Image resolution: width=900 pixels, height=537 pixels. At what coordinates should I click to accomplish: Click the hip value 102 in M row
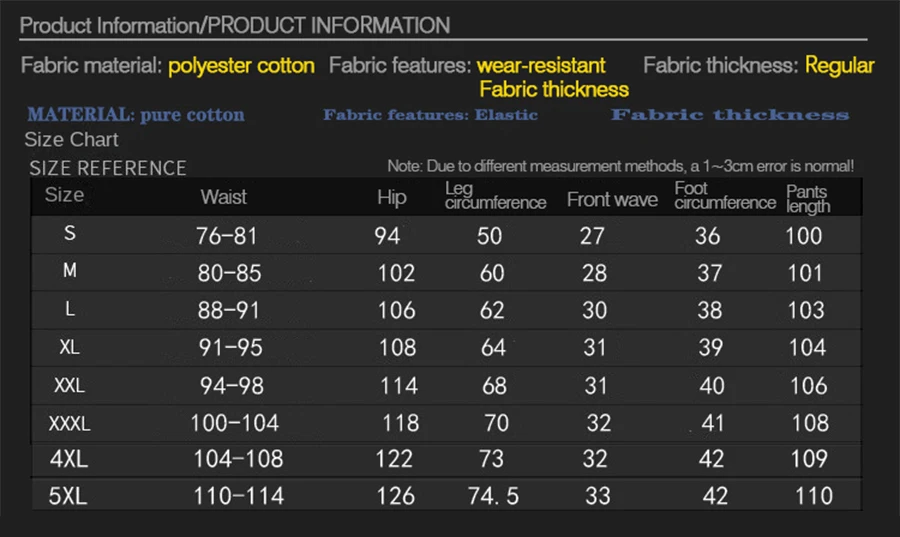coord(396,273)
